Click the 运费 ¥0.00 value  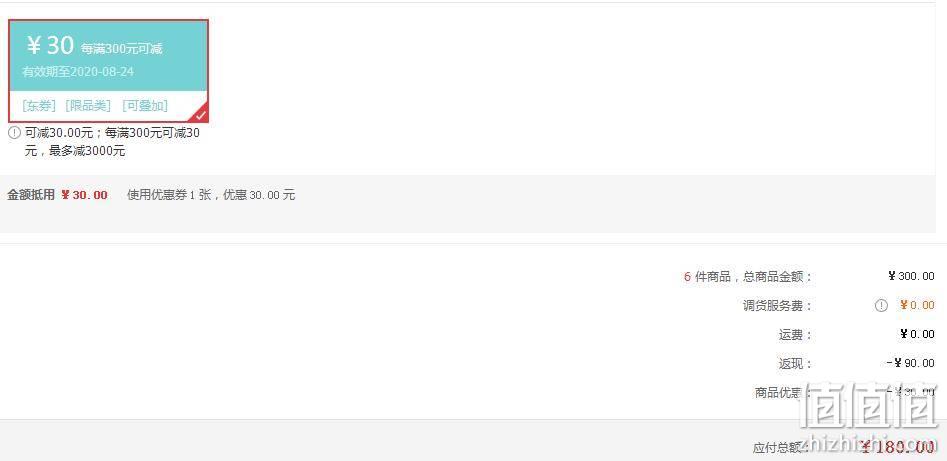pos(917,334)
